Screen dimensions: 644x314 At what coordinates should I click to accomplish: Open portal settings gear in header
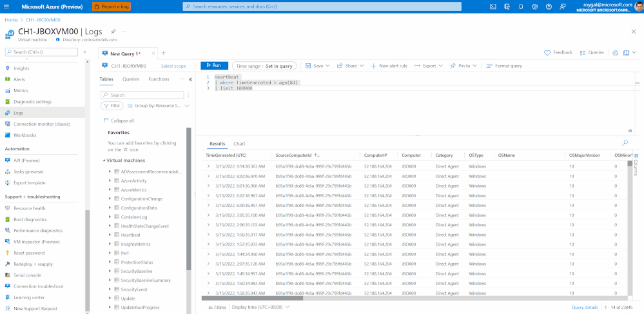coord(535,6)
